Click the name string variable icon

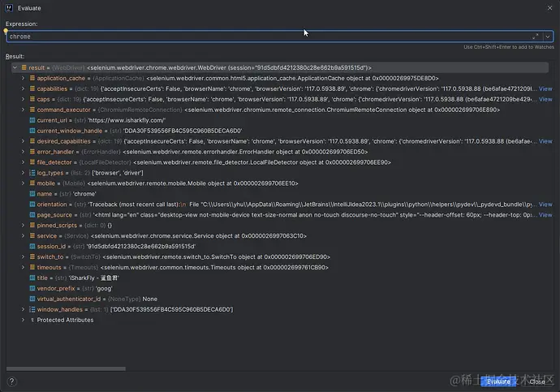click(32, 194)
